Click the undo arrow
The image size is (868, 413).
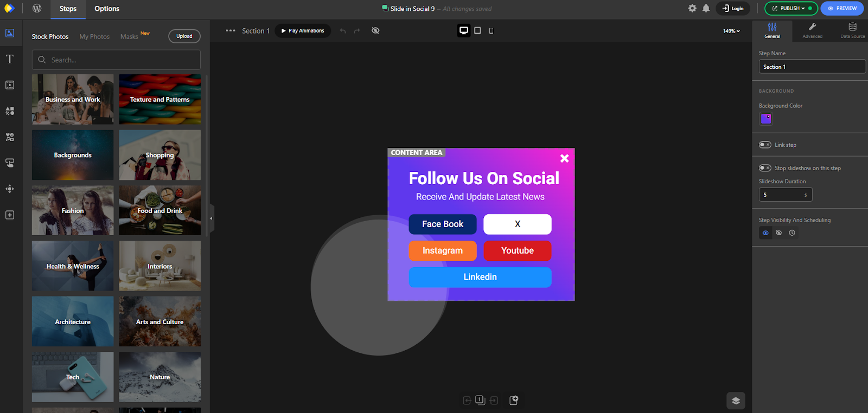point(343,31)
